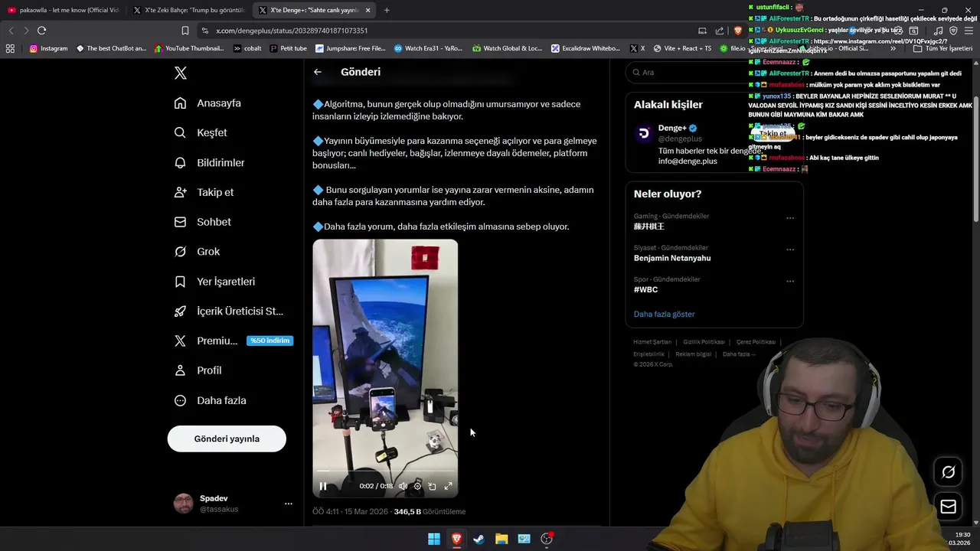The image size is (980, 551).
Task: Open Hizmet Şartları footer link
Action: click(x=652, y=342)
